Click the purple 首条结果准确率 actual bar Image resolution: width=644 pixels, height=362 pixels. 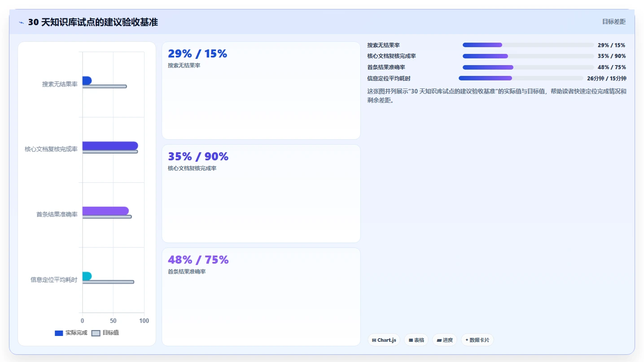coord(105,211)
